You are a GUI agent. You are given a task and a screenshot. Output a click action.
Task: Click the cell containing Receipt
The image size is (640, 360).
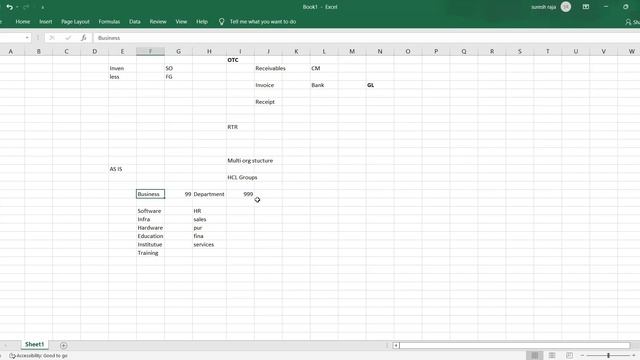268,102
